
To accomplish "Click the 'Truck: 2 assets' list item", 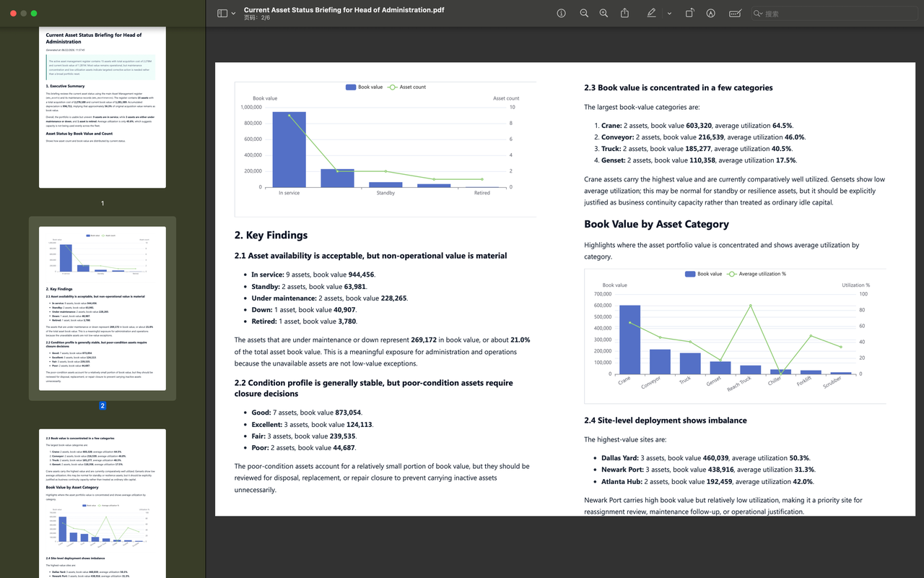I will [697, 149].
